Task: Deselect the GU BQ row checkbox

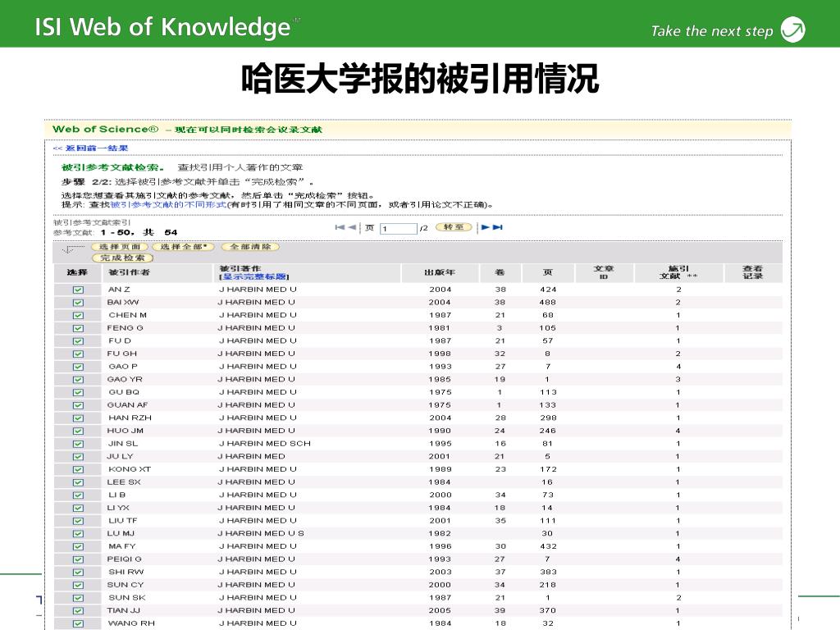Action: 78,393
